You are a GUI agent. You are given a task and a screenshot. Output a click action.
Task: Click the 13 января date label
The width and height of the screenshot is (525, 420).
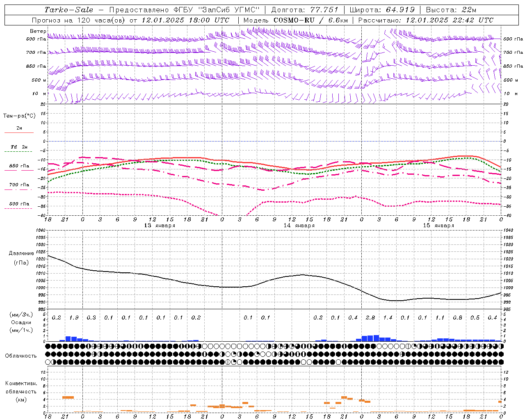coord(160,226)
